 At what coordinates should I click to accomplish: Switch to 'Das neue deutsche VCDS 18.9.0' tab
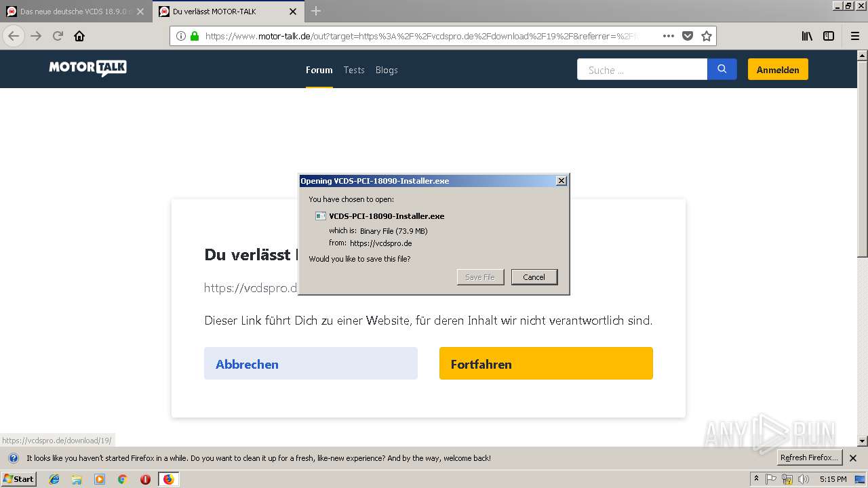[x=76, y=12]
